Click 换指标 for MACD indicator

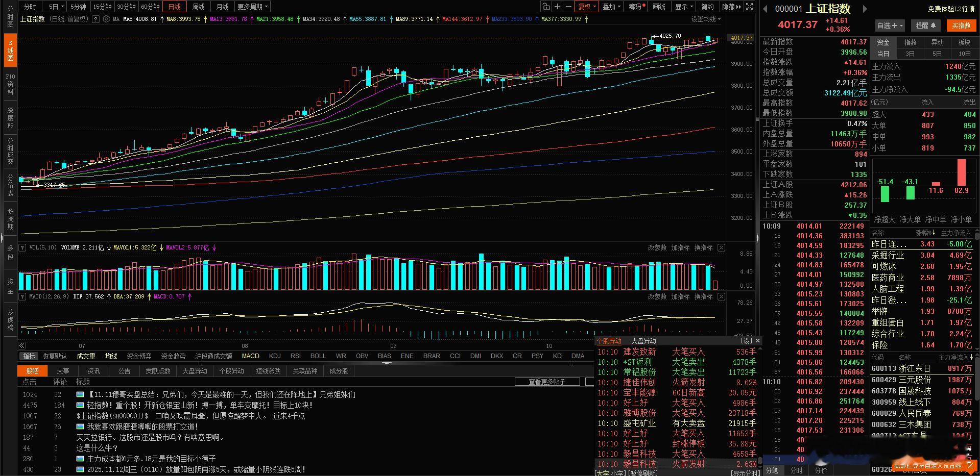point(703,296)
